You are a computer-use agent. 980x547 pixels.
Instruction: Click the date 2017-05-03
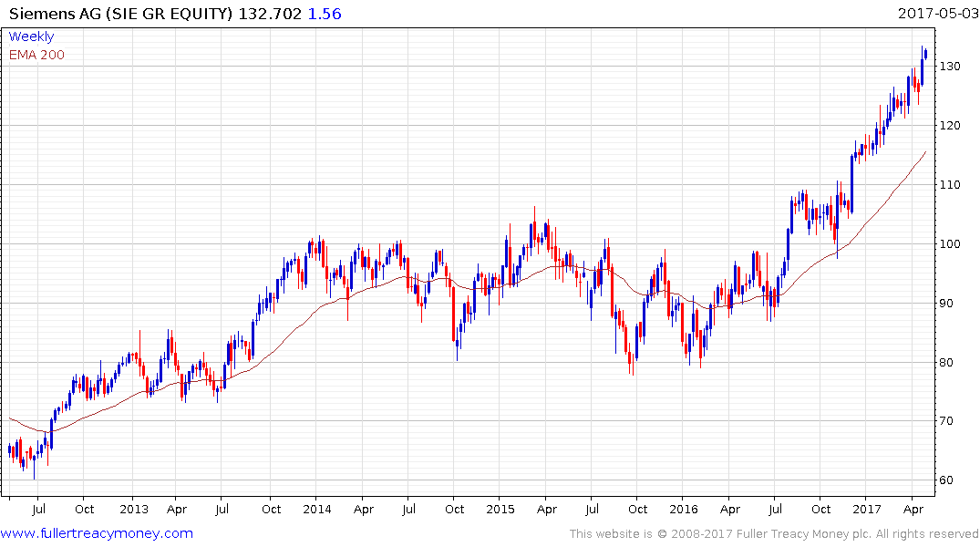tap(938, 13)
